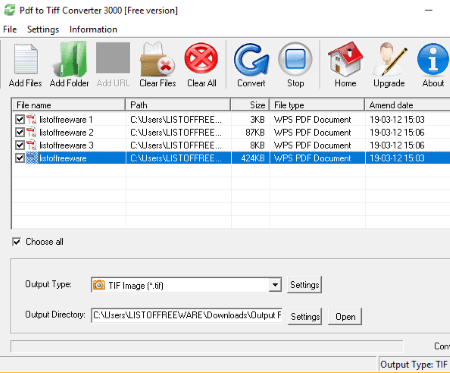Click the Output Directory path field
450x373 pixels.
click(187, 315)
